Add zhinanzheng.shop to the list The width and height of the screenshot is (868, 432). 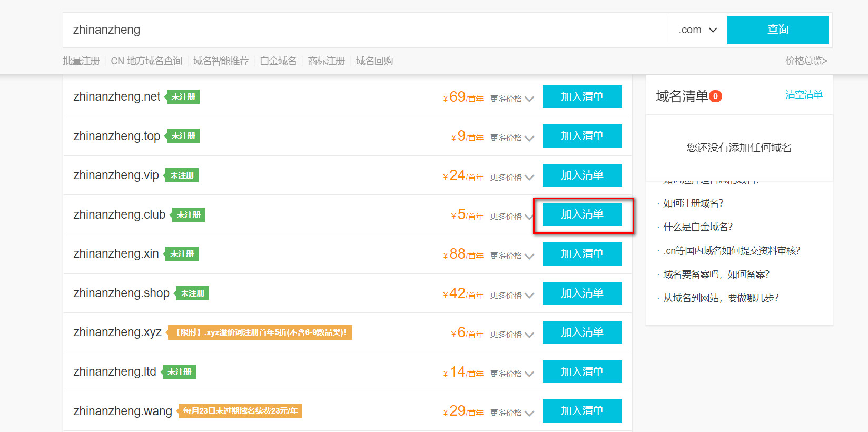pyautogui.click(x=582, y=293)
